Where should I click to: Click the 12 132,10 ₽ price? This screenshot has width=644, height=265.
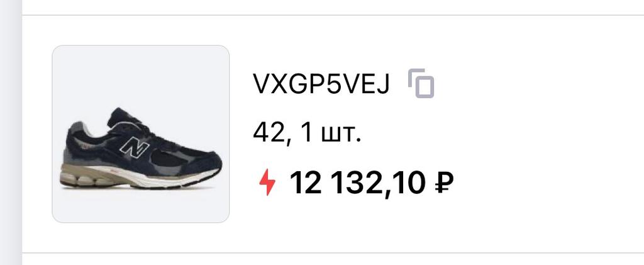[372, 183]
